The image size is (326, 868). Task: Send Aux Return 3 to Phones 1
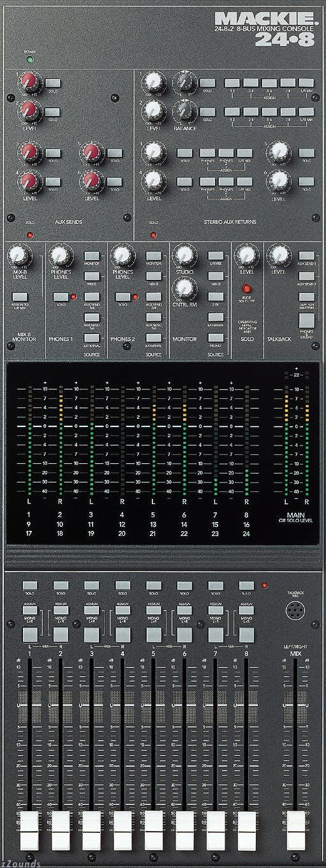(207, 153)
